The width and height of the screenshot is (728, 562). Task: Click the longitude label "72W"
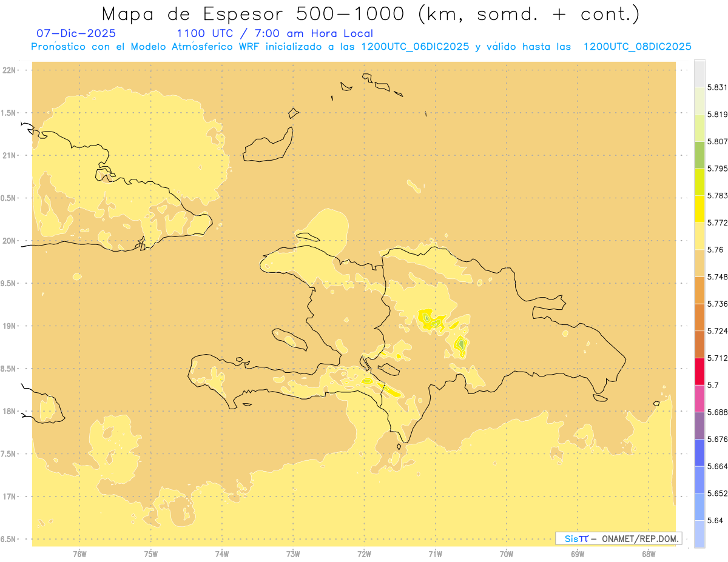364,554
